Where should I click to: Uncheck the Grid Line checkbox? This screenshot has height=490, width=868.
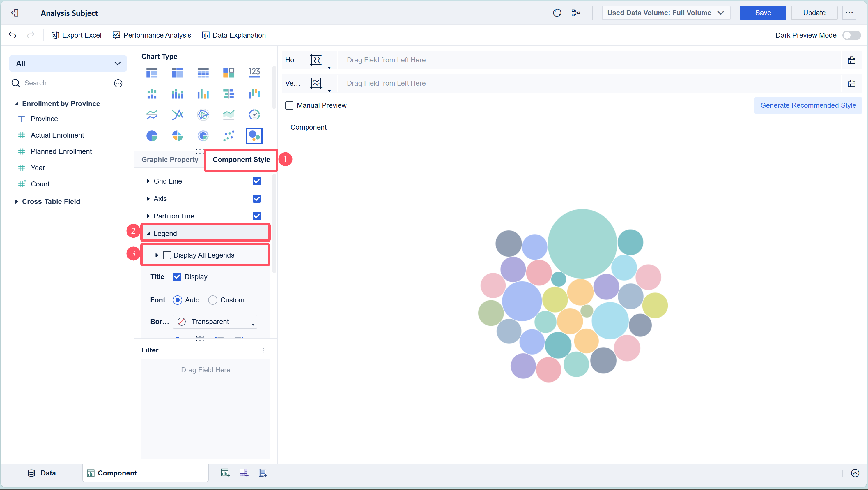click(x=256, y=181)
